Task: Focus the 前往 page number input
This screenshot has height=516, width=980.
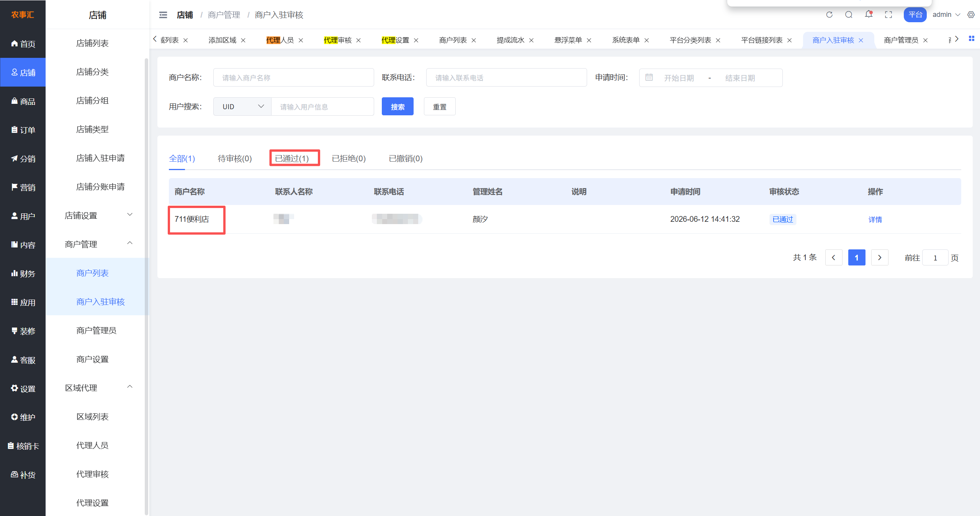Action: (x=935, y=257)
